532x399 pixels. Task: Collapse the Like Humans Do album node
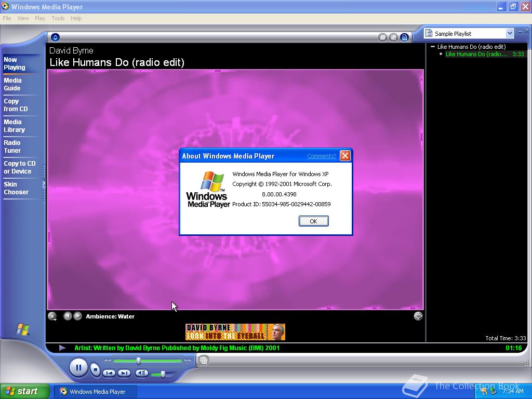pos(433,46)
